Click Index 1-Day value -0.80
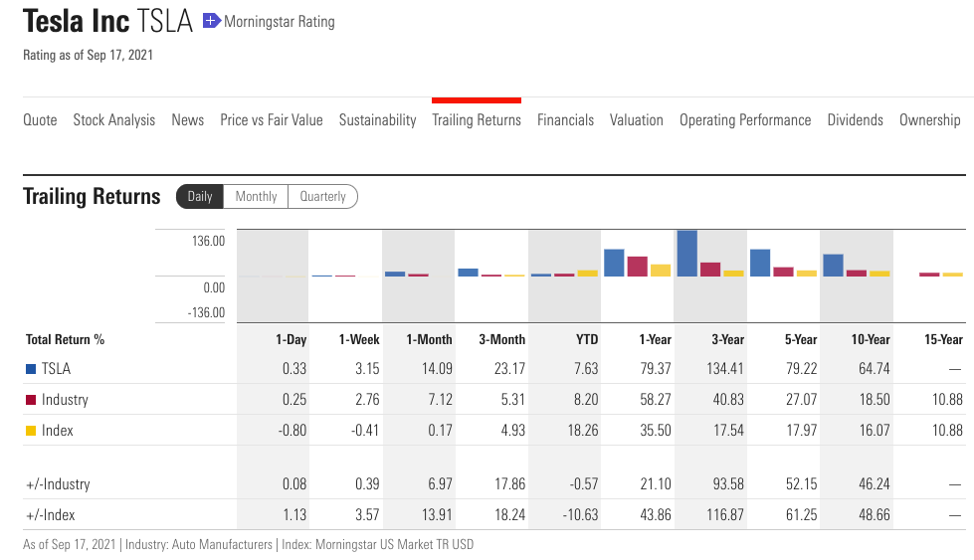This screenshot has height=560, width=974. tap(292, 431)
